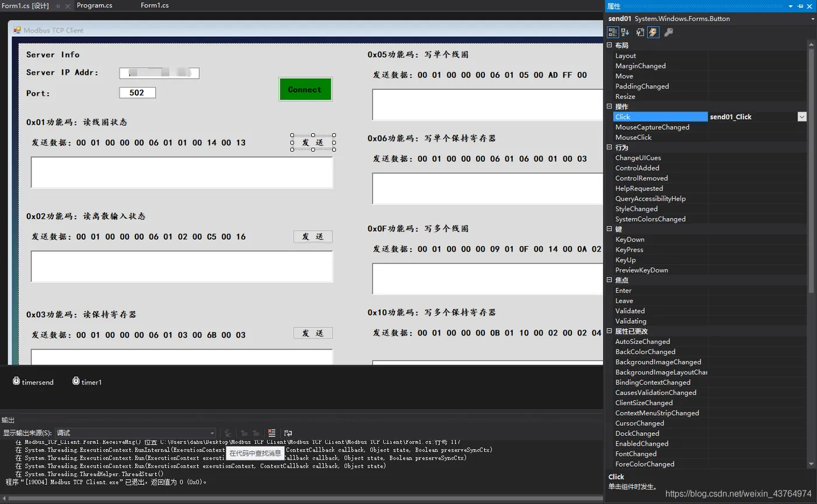Collapse the 键 category
The width and height of the screenshot is (817, 504).
tap(609, 229)
